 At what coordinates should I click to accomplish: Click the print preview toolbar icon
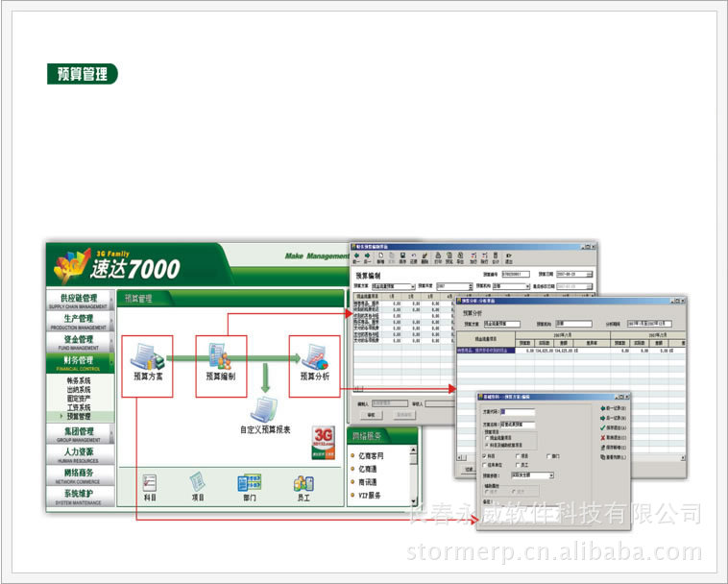449,258
